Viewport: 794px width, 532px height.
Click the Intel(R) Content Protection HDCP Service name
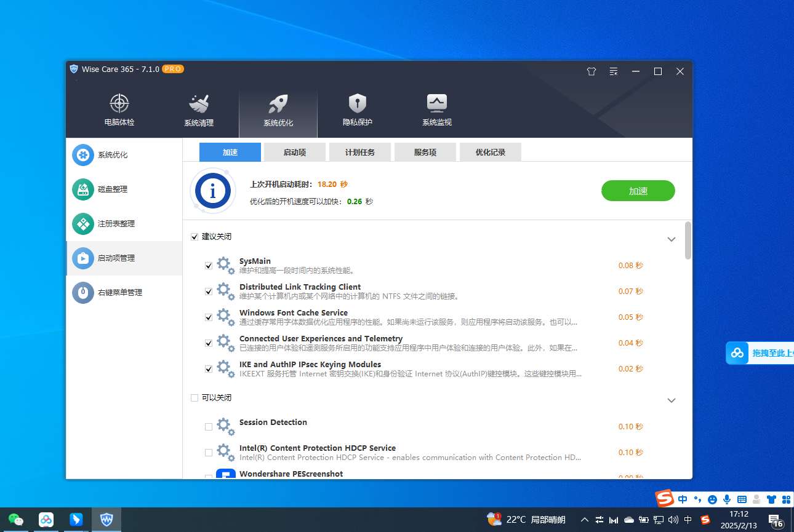318,448
